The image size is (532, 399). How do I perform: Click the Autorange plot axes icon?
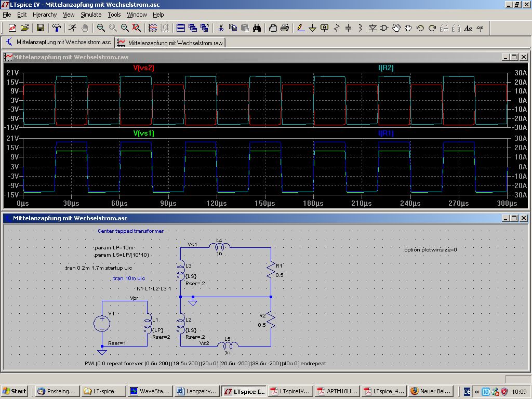(x=153, y=28)
